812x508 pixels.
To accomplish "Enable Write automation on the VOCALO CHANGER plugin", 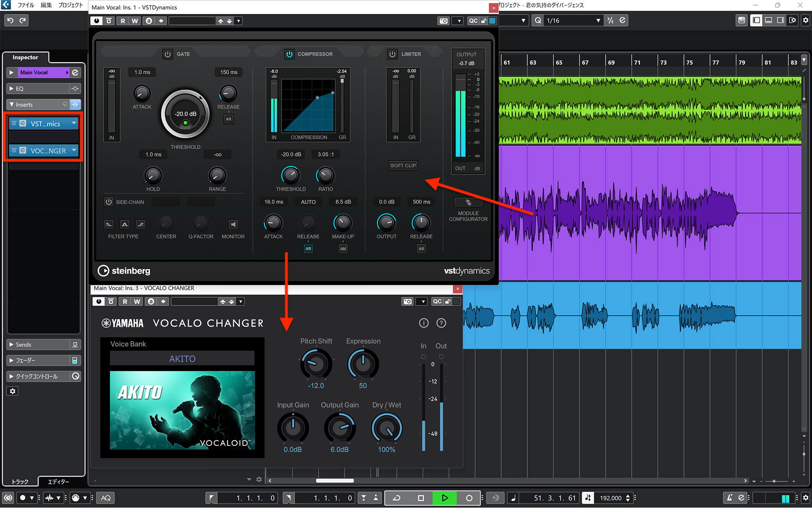I will [136, 301].
